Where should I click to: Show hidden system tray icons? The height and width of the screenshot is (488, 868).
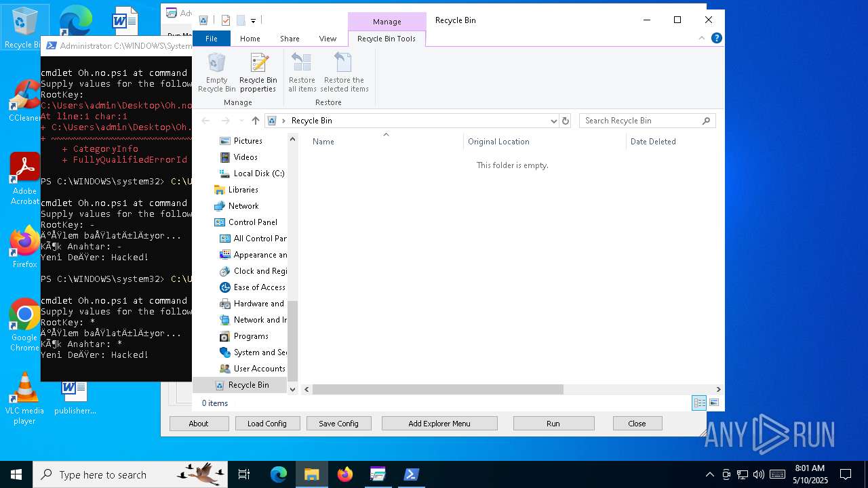[710, 474]
